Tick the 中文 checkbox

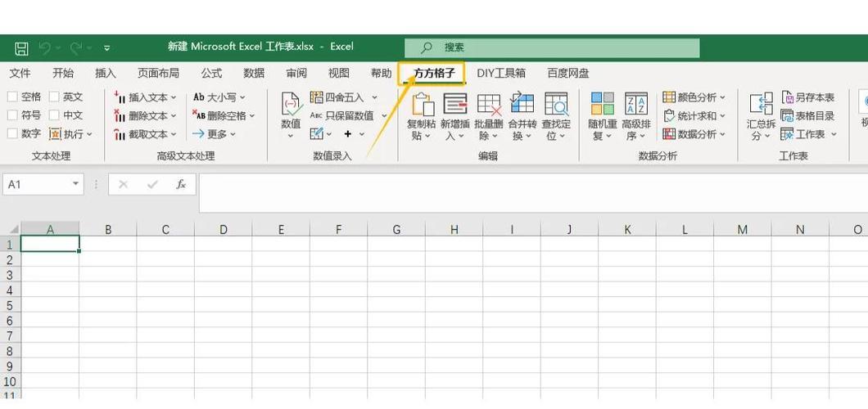click(54, 115)
